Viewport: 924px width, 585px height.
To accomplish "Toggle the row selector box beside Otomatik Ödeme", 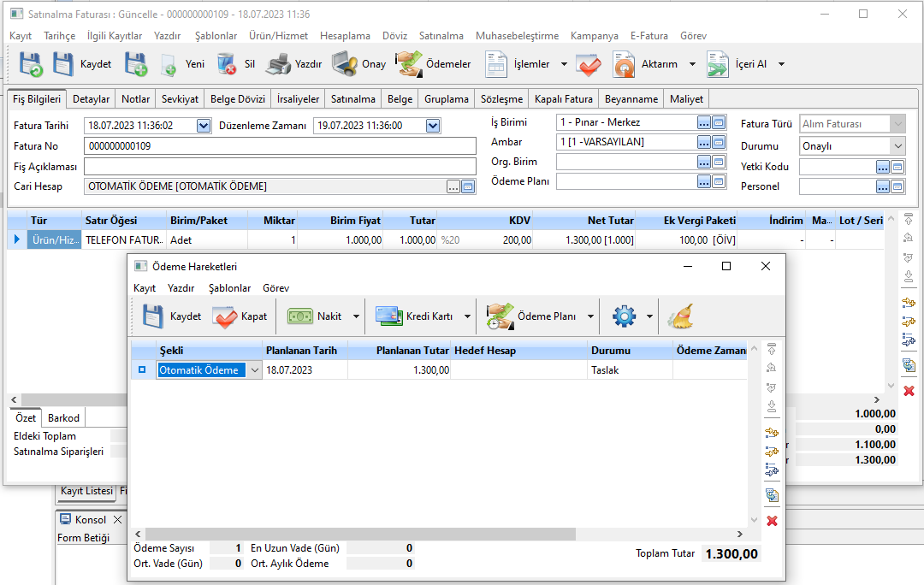I will (x=142, y=370).
